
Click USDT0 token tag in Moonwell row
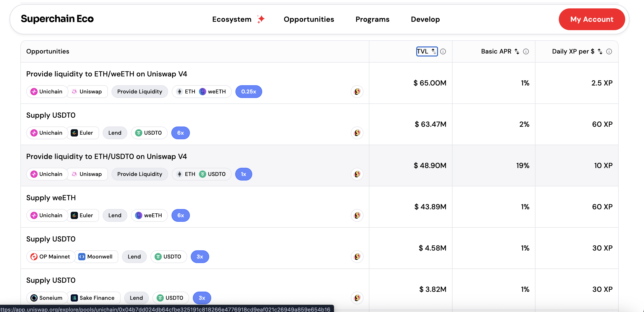[x=169, y=257]
